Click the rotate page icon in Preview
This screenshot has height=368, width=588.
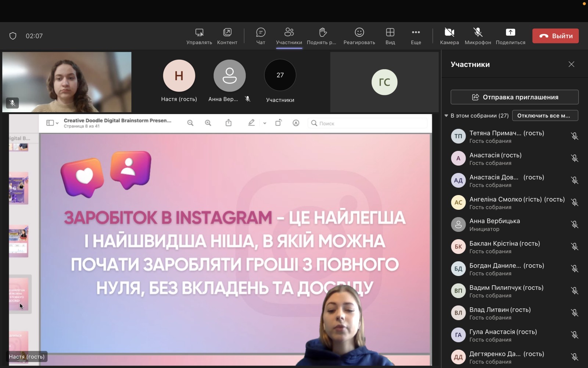[279, 123]
